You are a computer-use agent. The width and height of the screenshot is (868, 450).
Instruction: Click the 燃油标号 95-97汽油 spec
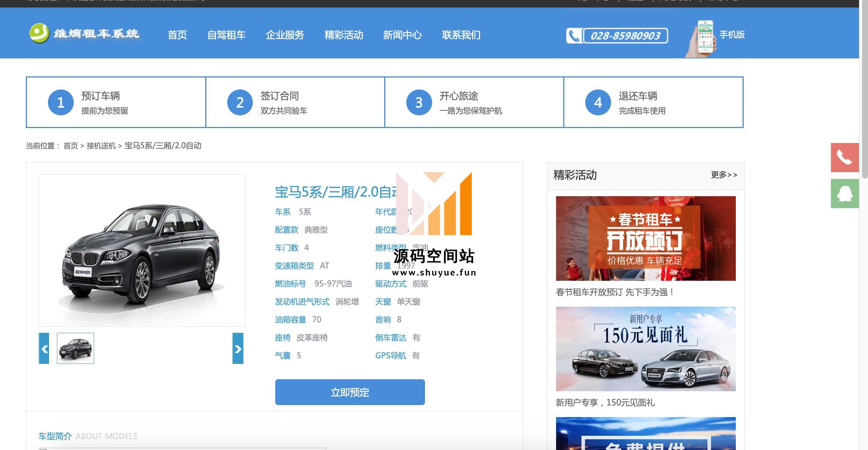313,284
